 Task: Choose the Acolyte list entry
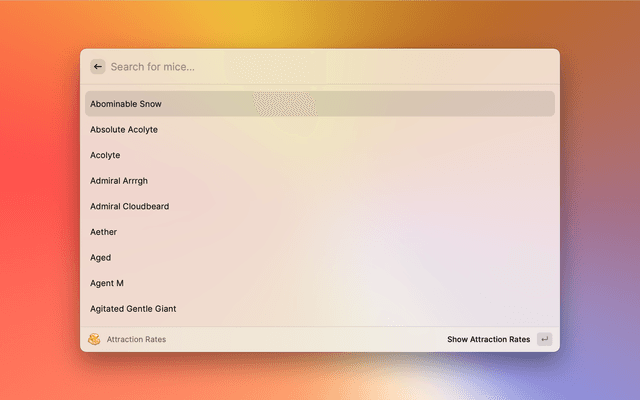coord(105,155)
